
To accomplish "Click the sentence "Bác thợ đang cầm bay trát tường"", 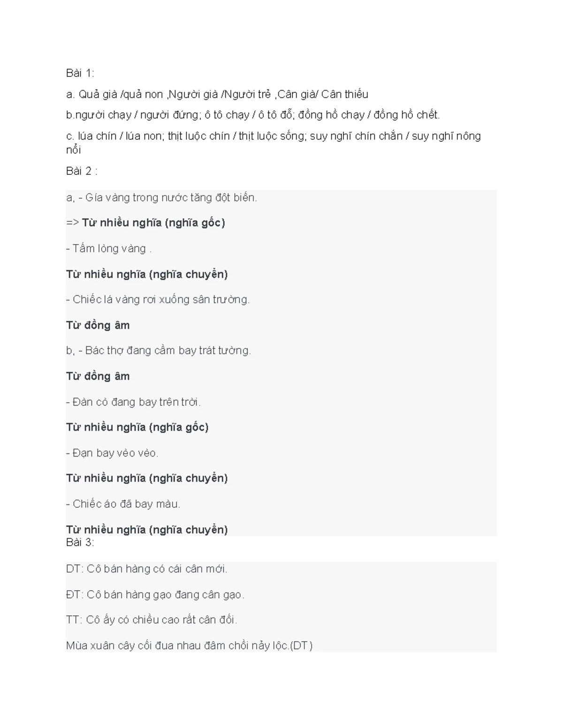I will coord(168,351).
